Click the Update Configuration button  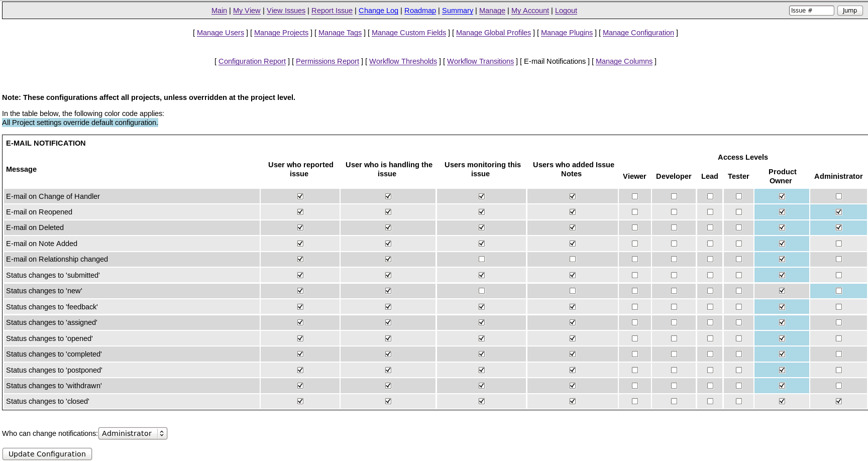pos(47,454)
